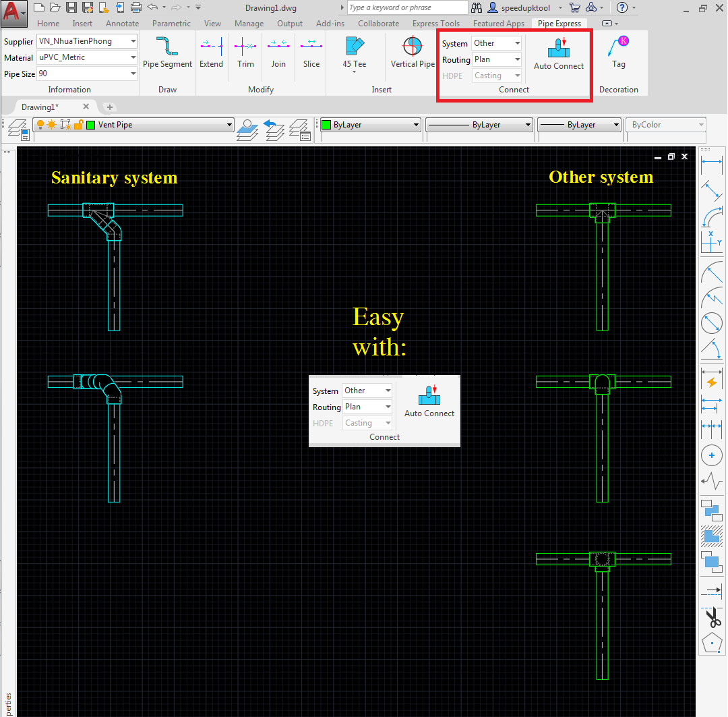Switch to the Annotate tab
The image size is (728, 717).
click(x=122, y=23)
